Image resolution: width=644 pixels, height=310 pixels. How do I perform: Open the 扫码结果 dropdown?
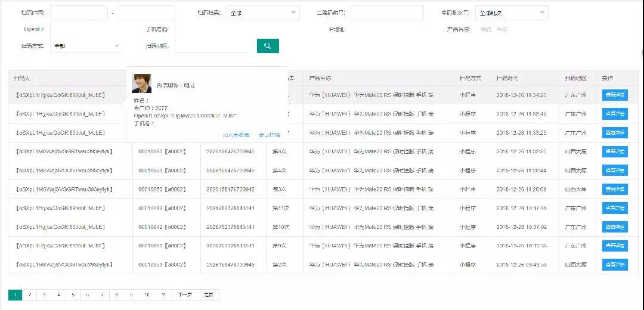pyautogui.click(x=263, y=13)
